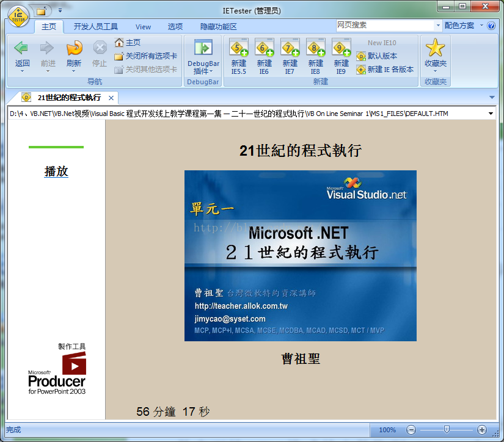Click the blue help question mark icon
Image resolution: width=504 pixels, height=442 pixels.
pos(491,26)
